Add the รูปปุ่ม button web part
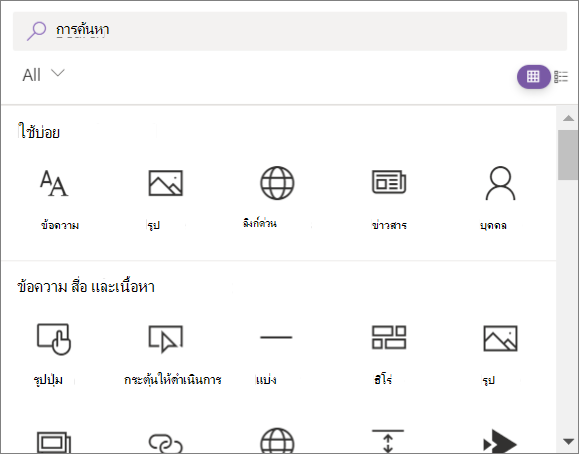 coord(54,354)
